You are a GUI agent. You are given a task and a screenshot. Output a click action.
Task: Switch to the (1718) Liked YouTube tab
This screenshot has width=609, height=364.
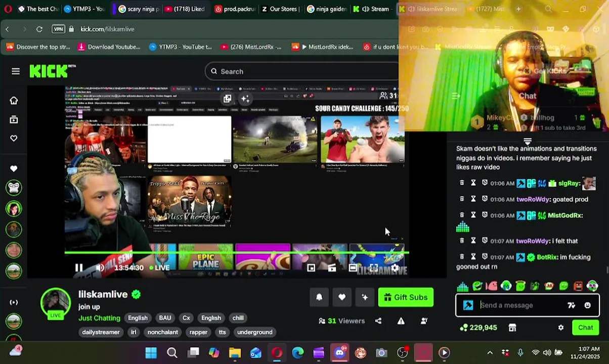(184, 9)
